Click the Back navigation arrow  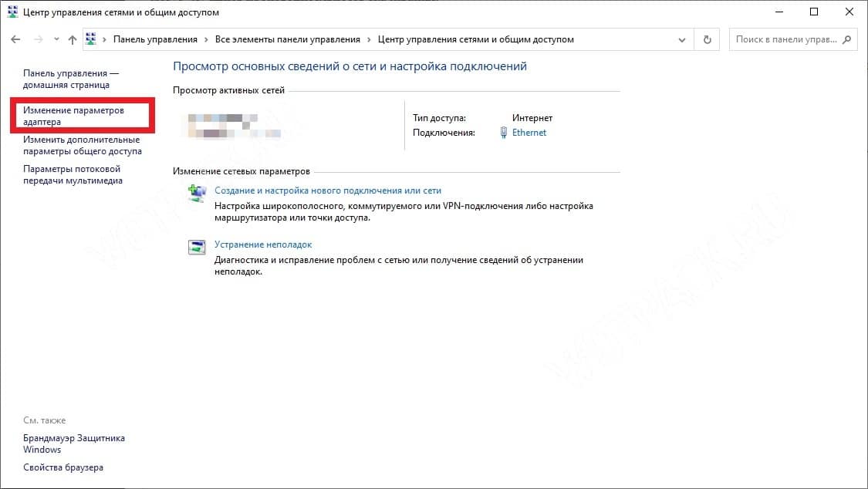pyautogui.click(x=15, y=39)
